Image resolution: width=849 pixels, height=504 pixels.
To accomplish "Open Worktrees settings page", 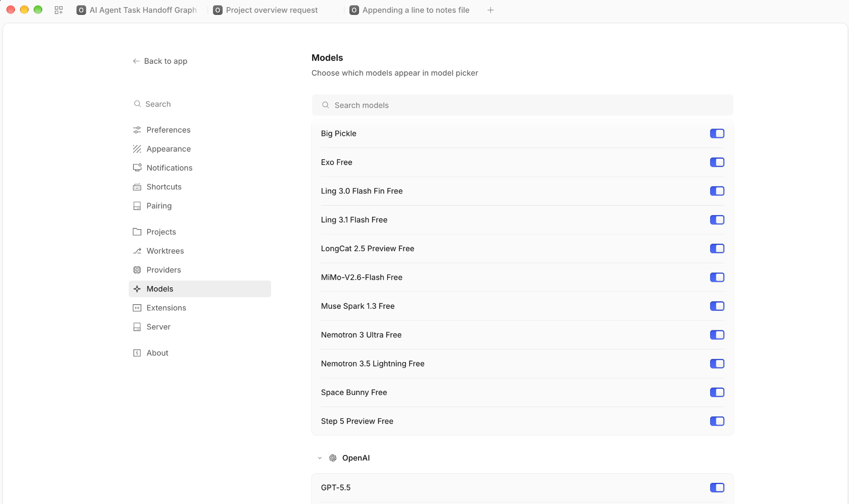I will point(200,251).
